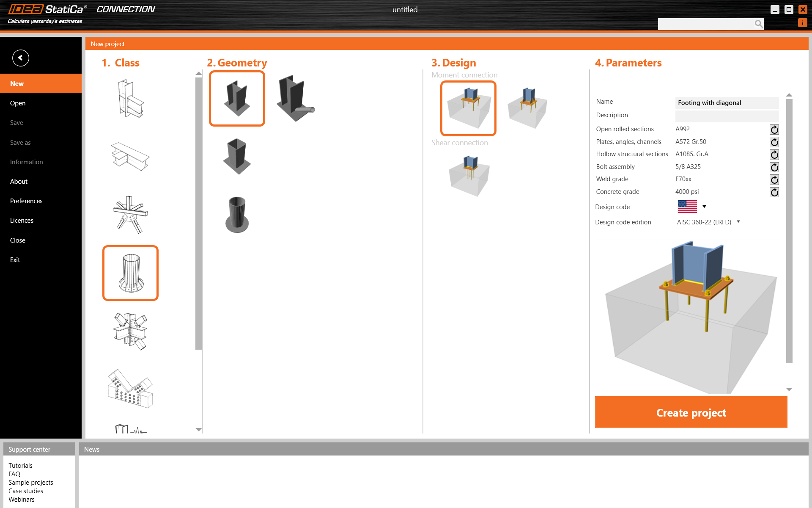Switch to the Preferences menu entry
Viewport: 812px width, 508px height.
click(x=26, y=201)
